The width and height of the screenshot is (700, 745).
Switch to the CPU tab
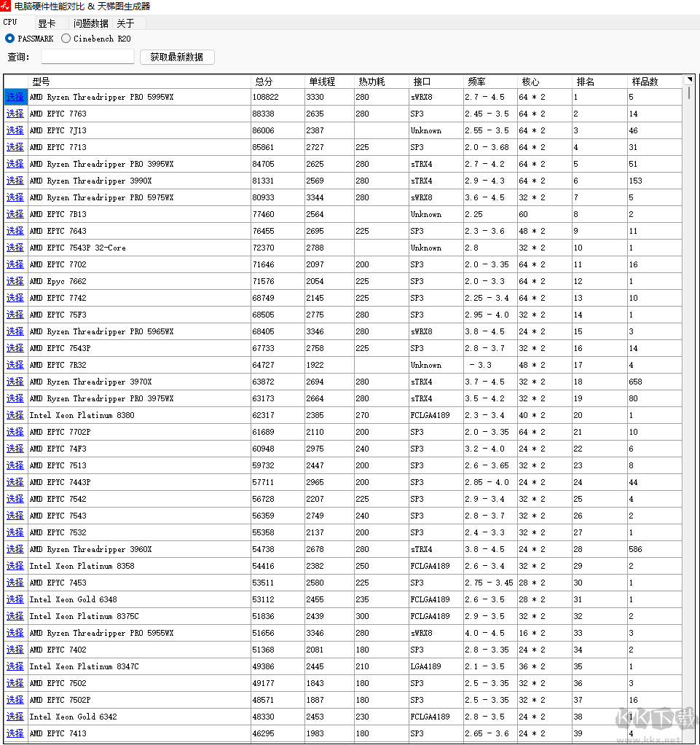click(10, 23)
